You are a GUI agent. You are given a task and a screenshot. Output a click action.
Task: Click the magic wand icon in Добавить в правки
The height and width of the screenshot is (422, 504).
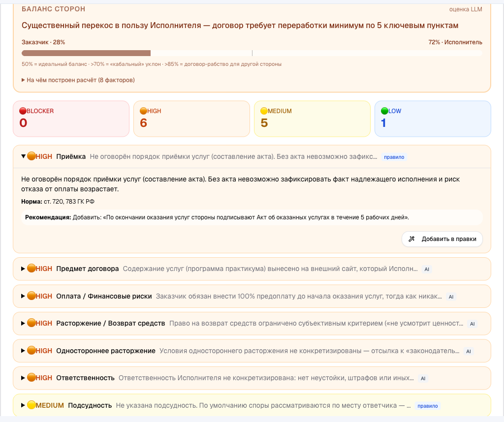click(411, 239)
